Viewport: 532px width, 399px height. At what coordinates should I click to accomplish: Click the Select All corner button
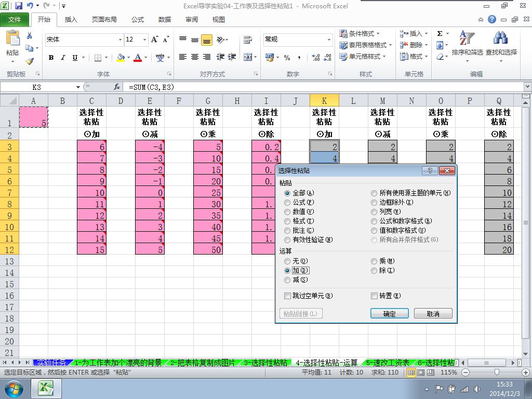tap(9, 101)
